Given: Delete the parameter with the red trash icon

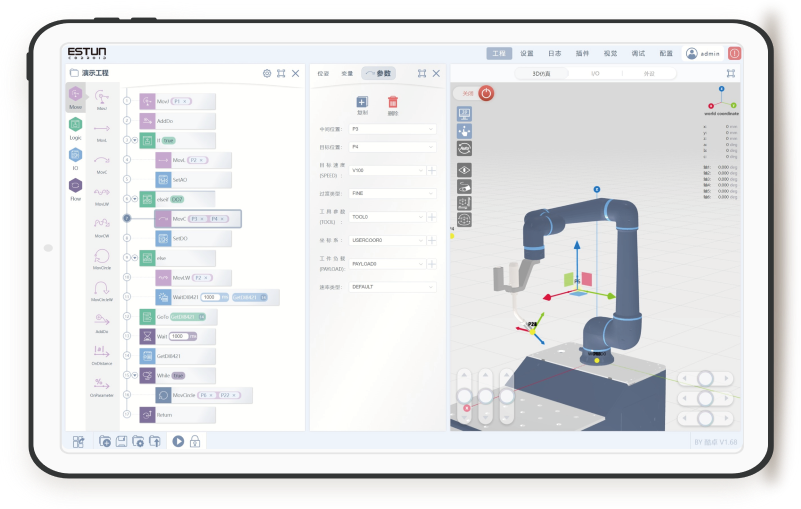Looking at the screenshot, I should (x=392, y=102).
